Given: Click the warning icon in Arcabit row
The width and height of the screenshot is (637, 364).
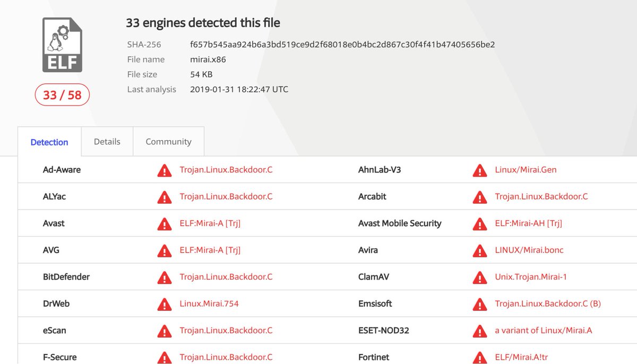Looking at the screenshot, I should (x=480, y=197).
